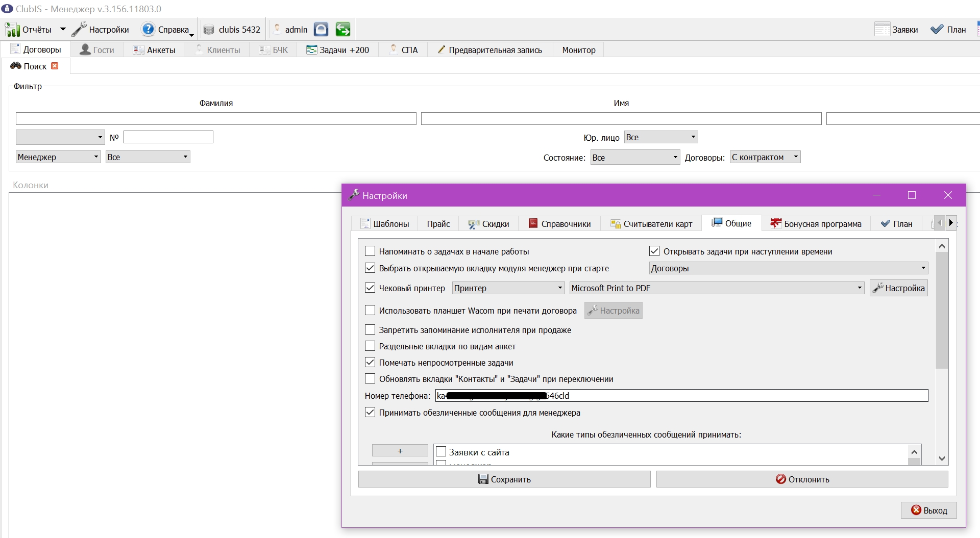Screen dimensions: 980x538
Task: Click the Настройки wrench toolbar icon
Action: click(79, 30)
